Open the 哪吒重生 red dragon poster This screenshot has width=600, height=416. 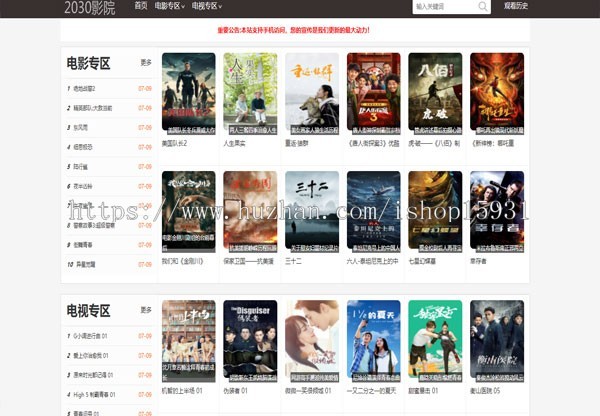click(x=497, y=94)
